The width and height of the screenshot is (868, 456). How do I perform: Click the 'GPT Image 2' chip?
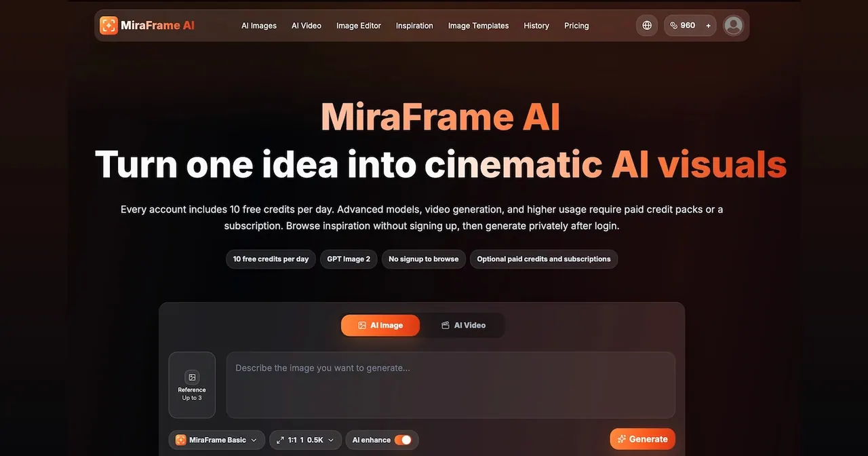coord(349,259)
